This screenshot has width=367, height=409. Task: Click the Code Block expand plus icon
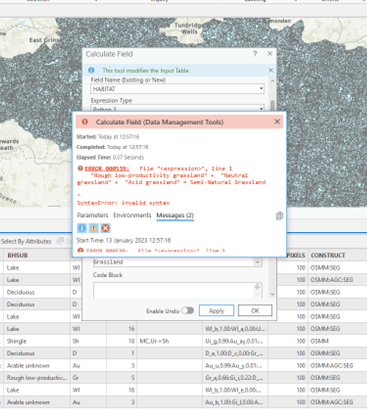point(257,287)
